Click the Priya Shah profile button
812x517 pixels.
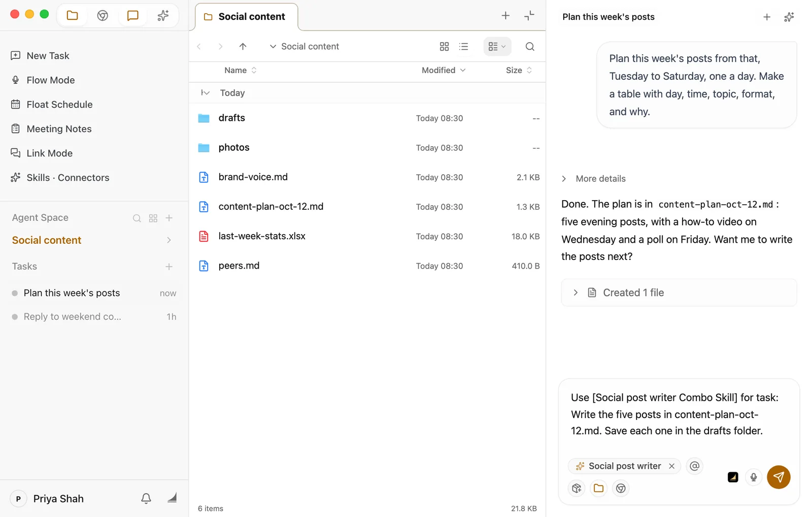(x=47, y=499)
